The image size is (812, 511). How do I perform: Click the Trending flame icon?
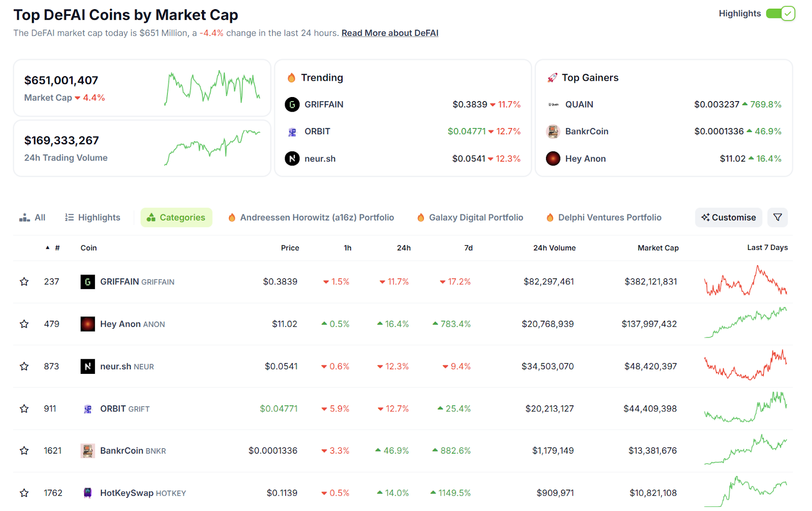pos(291,78)
